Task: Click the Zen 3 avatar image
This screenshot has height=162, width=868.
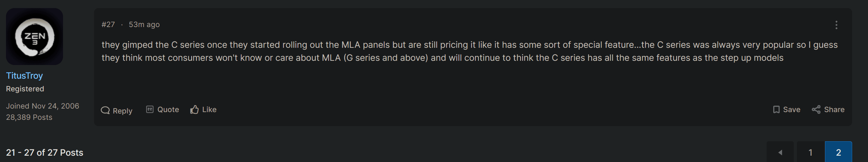Action: (35, 37)
